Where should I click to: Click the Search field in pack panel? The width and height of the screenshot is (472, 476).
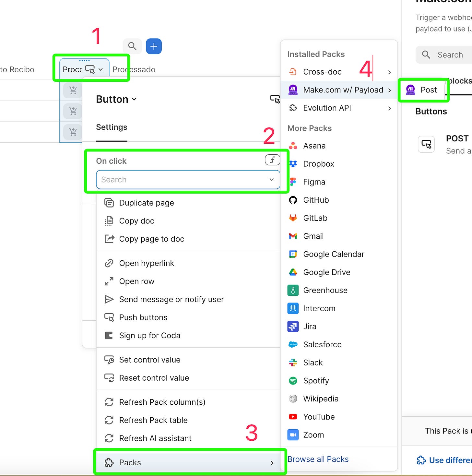(x=444, y=55)
